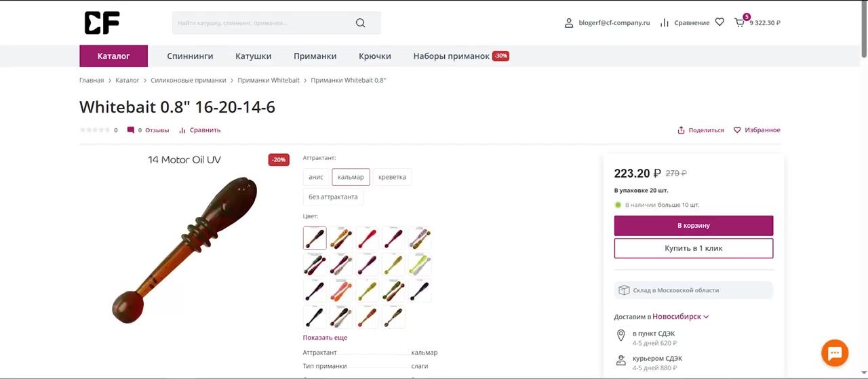Click Купить в 1 клик button

coord(694,248)
